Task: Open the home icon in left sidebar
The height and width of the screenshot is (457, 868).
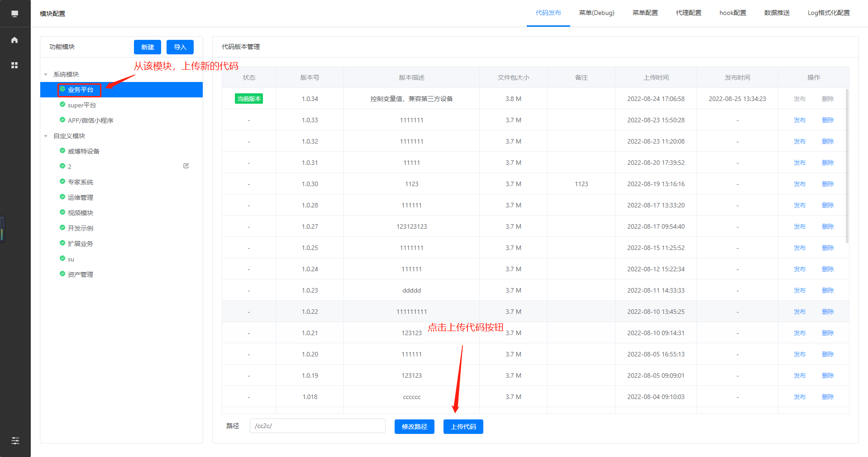Action: click(x=14, y=40)
